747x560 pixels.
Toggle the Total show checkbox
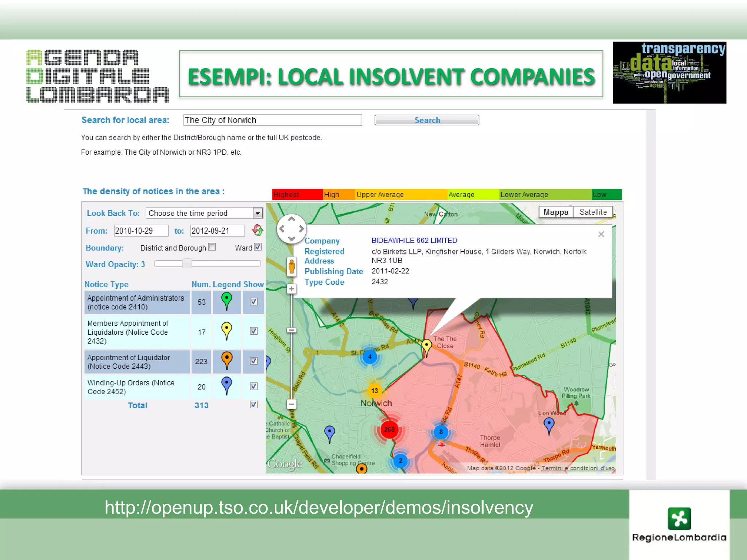pos(253,405)
